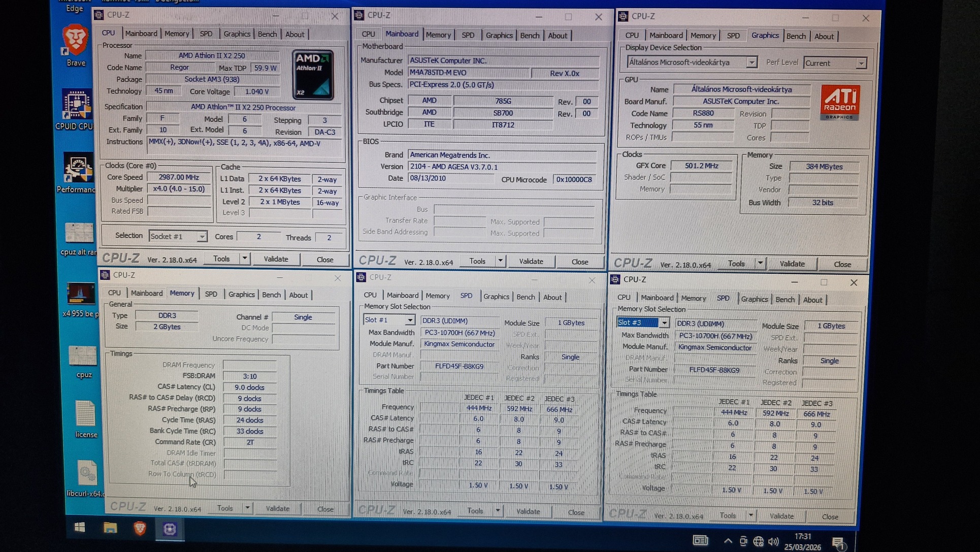Select the About tab in Graphics window

[823, 36]
